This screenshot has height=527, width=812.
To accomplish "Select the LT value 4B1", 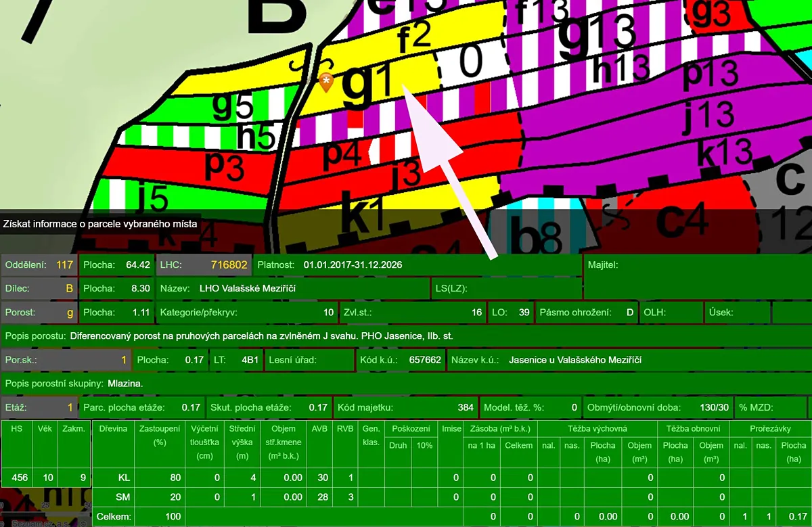I will pos(250,360).
